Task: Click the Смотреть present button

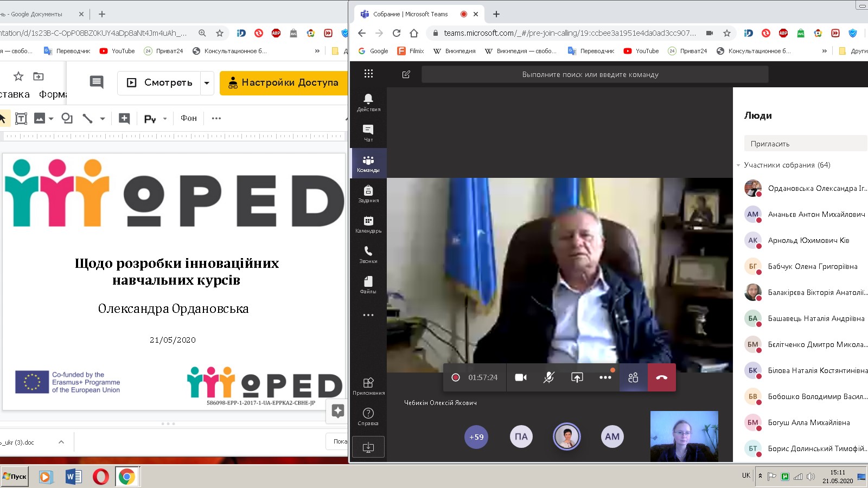Action: click(160, 83)
